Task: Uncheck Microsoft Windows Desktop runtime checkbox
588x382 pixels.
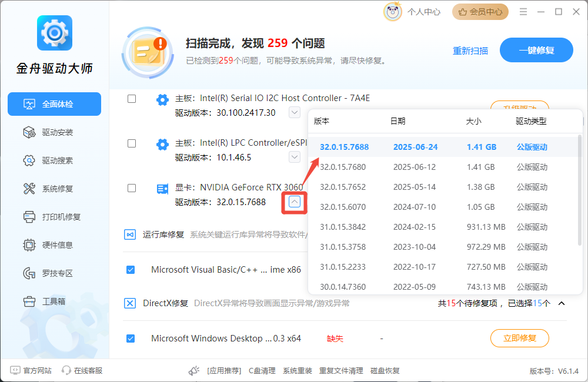Action: 131,339
